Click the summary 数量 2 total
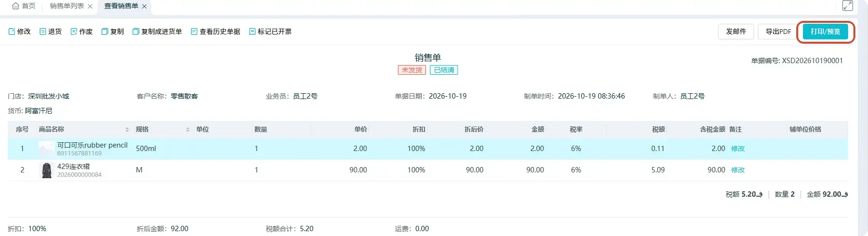868x236 pixels. pyautogui.click(x=785, y=194)
